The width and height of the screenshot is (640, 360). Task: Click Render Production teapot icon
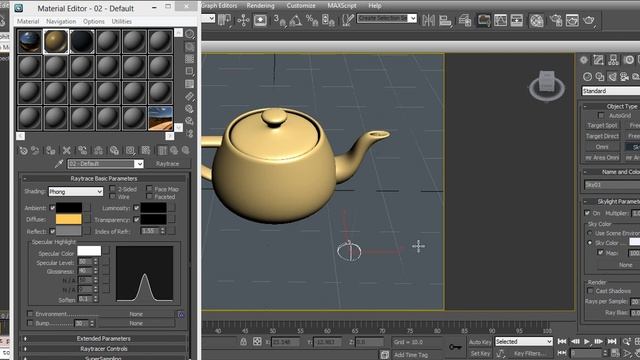click(589, 20)
